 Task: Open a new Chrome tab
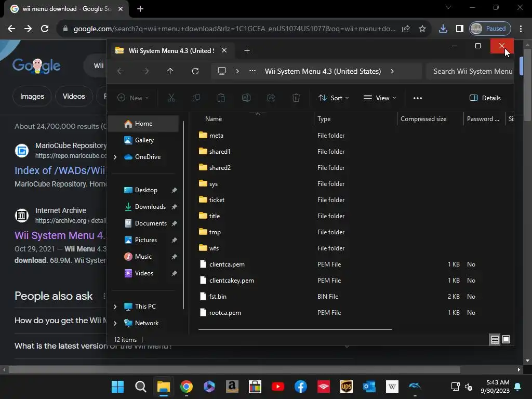(140, 9)
